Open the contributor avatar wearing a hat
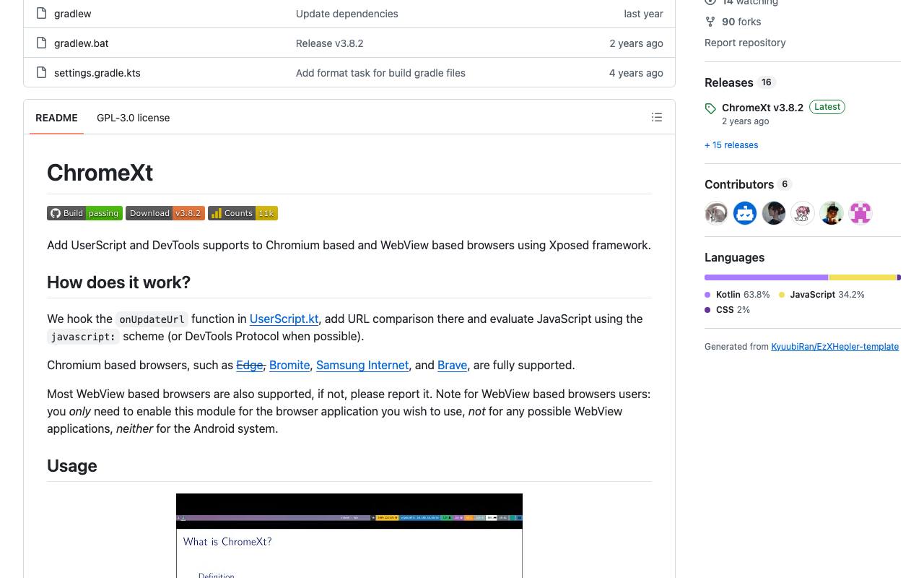Screen dimensions: 924x578 coord(832,213)
